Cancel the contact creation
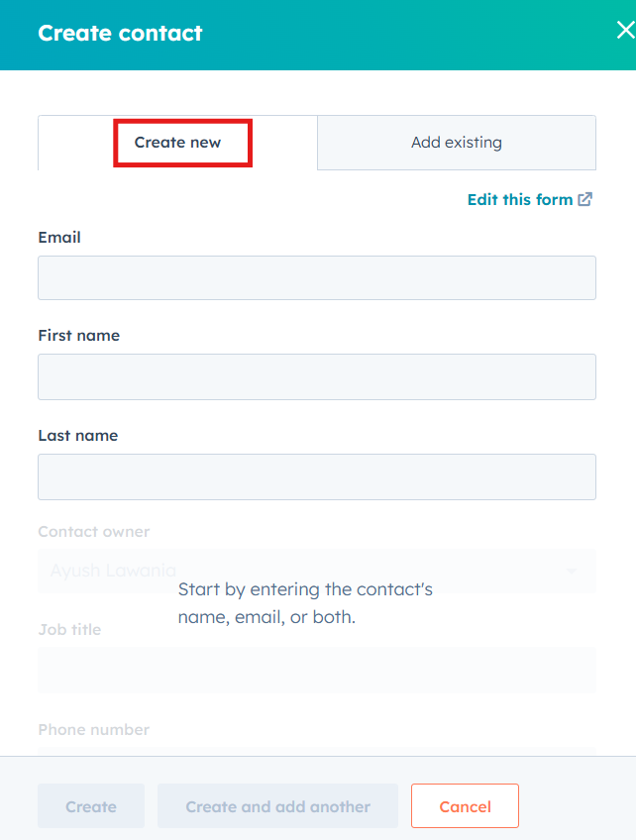The image size is (636, 840). click(x=465, y=806)
